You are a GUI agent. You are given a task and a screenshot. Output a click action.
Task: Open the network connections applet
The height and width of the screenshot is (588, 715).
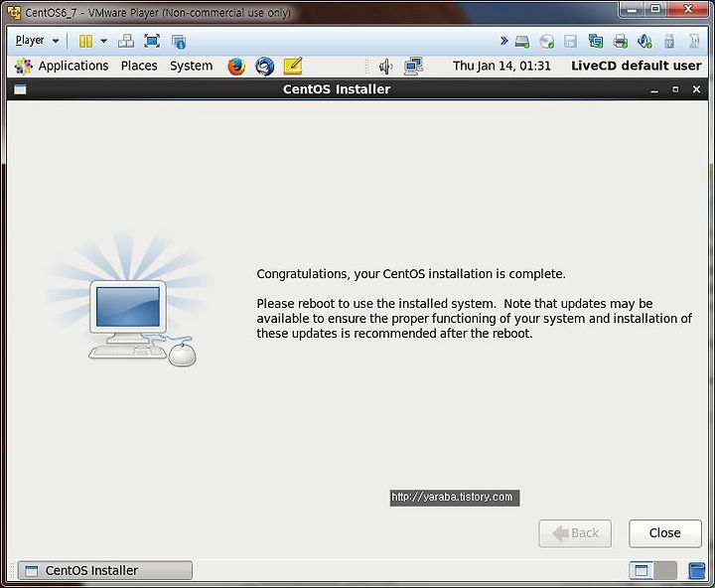point(413,67)
